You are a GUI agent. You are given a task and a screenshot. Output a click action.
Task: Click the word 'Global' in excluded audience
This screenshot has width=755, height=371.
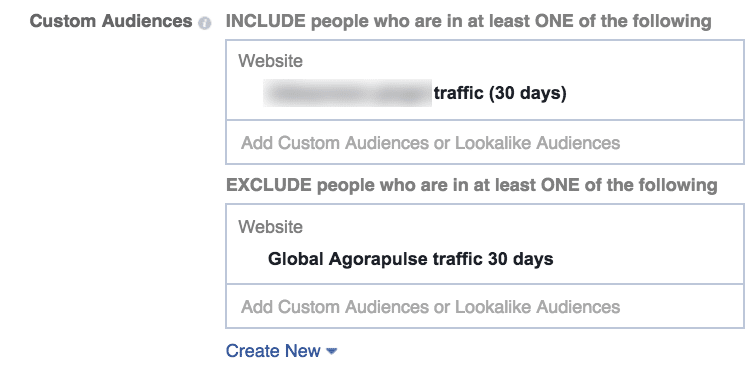[296, 259]
